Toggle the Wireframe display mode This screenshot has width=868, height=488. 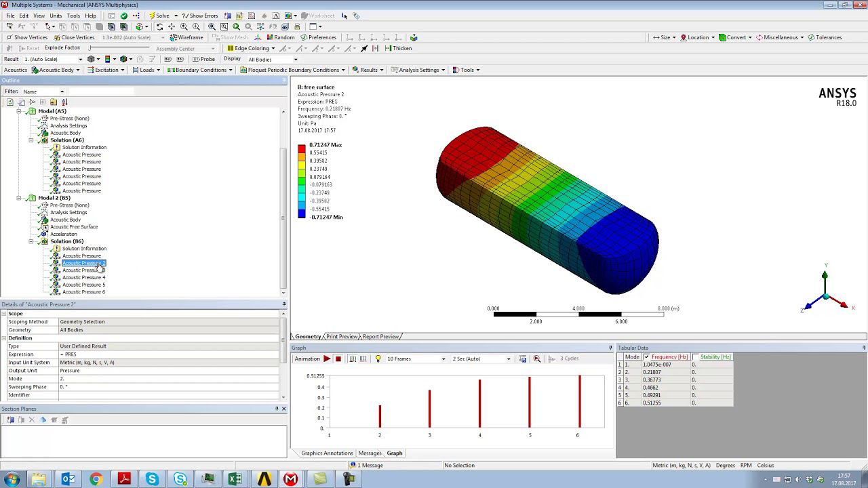[x=186, y=37]
